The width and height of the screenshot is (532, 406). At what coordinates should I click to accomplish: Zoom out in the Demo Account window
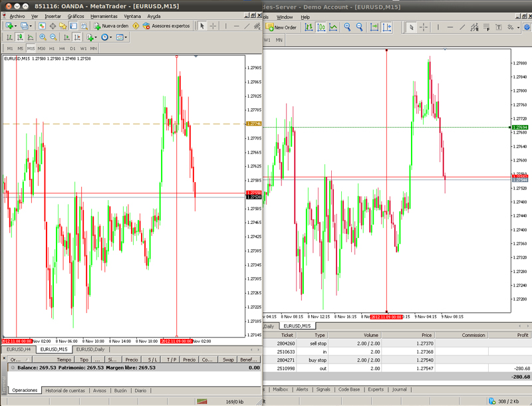tap(359, 27)
